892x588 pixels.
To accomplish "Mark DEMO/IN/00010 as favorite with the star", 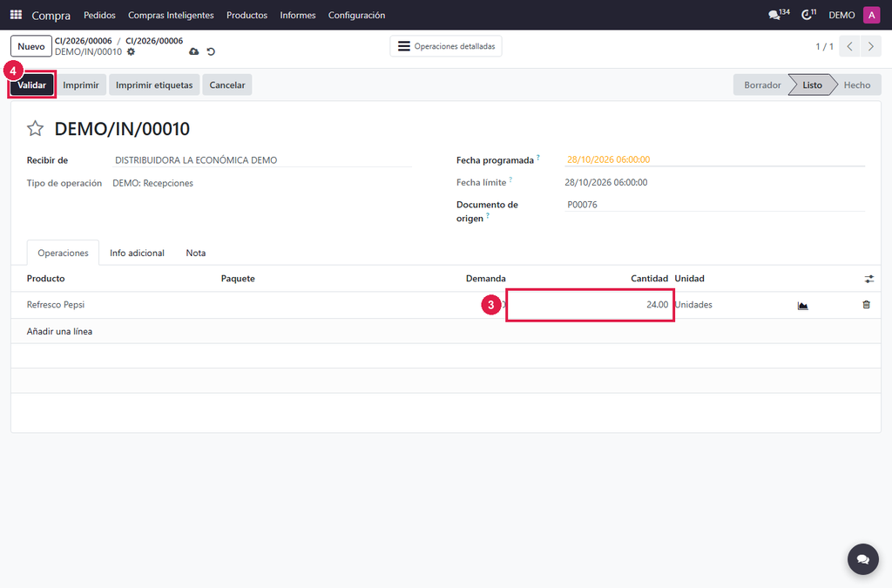I will tap(35, 129).
